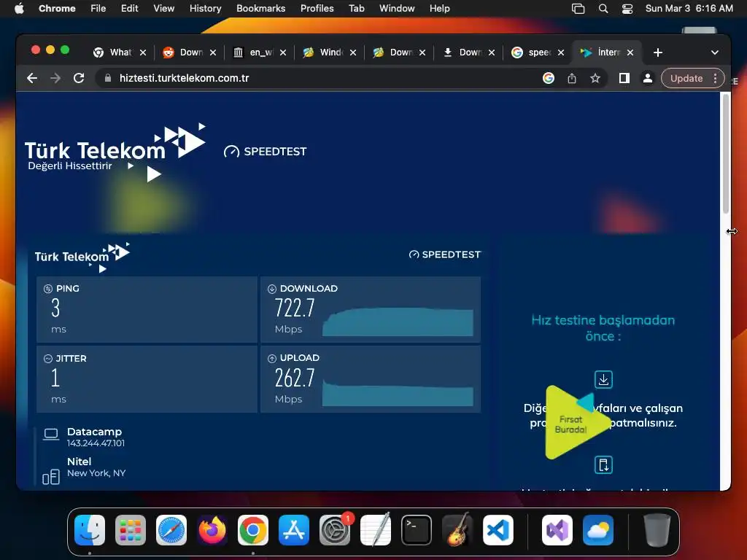Click the download speed graph

[398, 322]
